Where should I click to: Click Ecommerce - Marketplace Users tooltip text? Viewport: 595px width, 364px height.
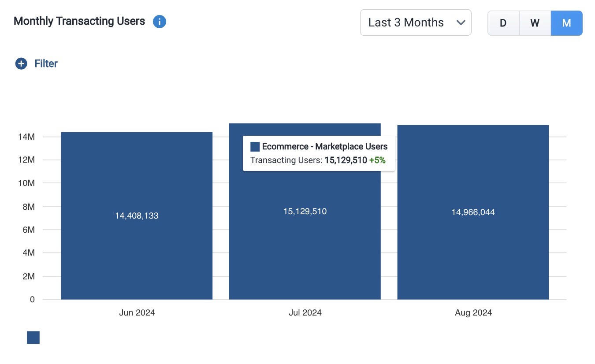point(325,147)
